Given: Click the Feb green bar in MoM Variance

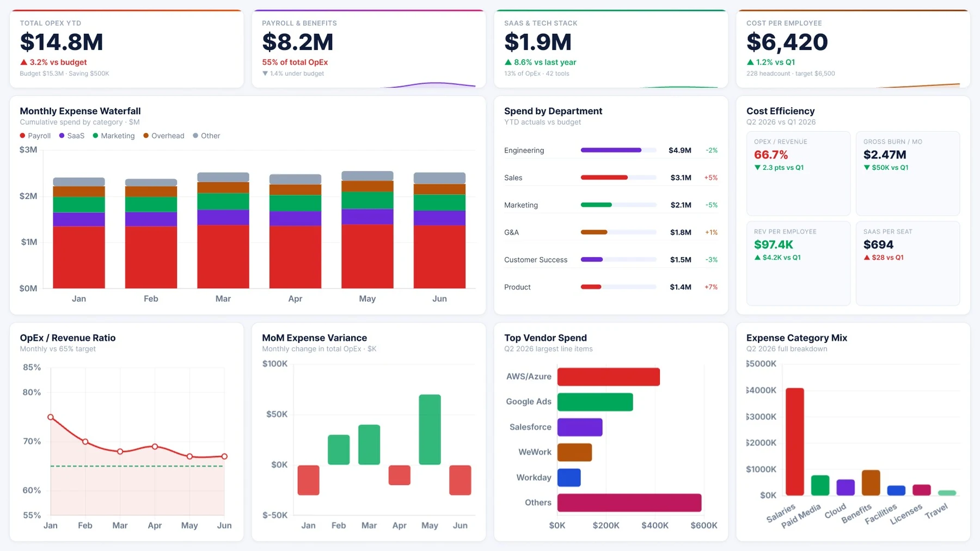Looking at the screenshot, I should [x=339, y=450].
